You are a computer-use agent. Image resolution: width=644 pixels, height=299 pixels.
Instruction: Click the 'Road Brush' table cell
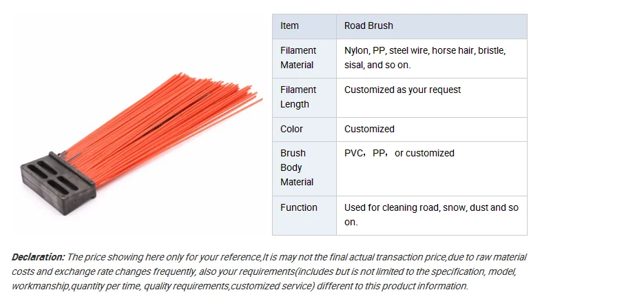click(368, 25)
